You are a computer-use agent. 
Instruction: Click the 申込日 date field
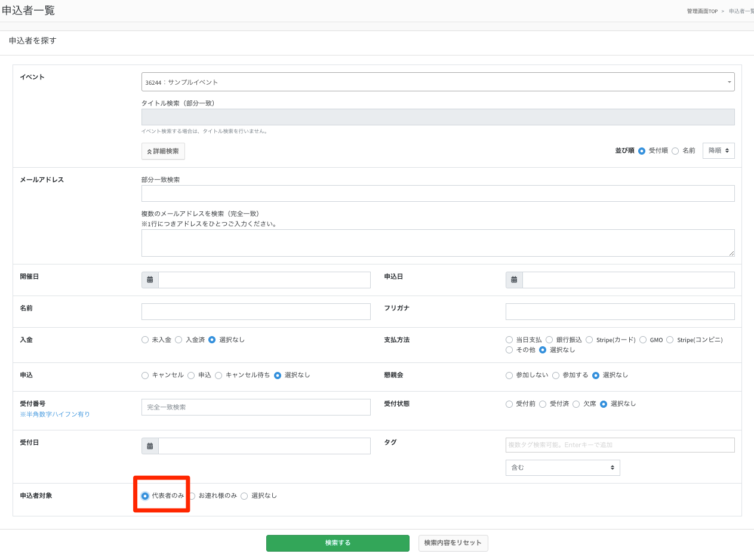629,280
